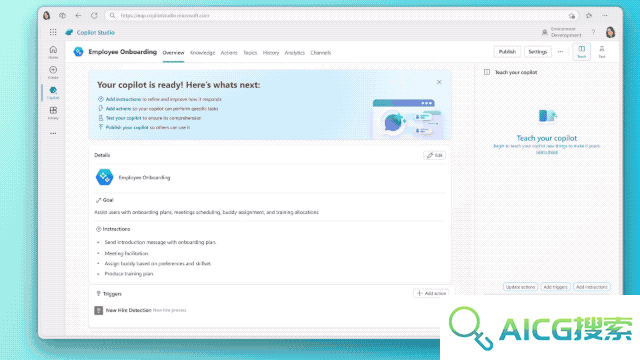Image resolution: width=640 pixels, height=360 pixels.
Task: Click the Publish button
Action: (507, 52)
